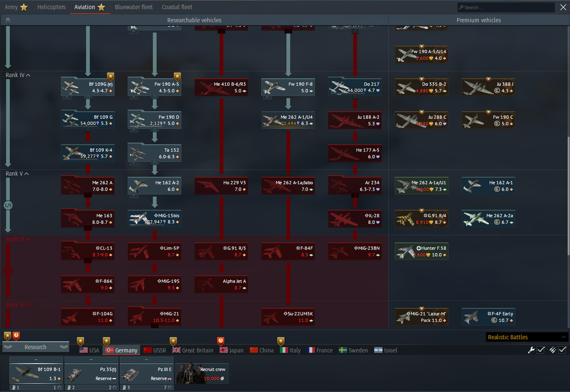Image resolution: width=570 pixels, height=392 pixels.
Task: Select the premium Ju 388 J card
Action: click(x=489, y=87)
